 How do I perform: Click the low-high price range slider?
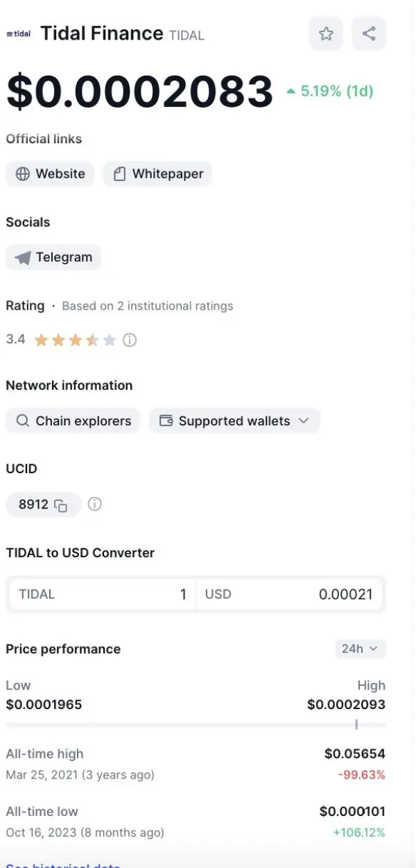coord(196,725)
